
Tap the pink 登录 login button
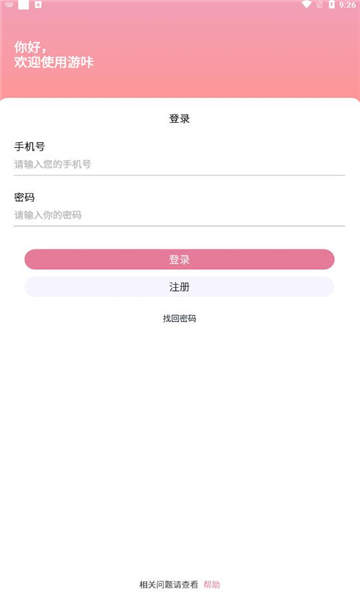click(x=179, y=259)
